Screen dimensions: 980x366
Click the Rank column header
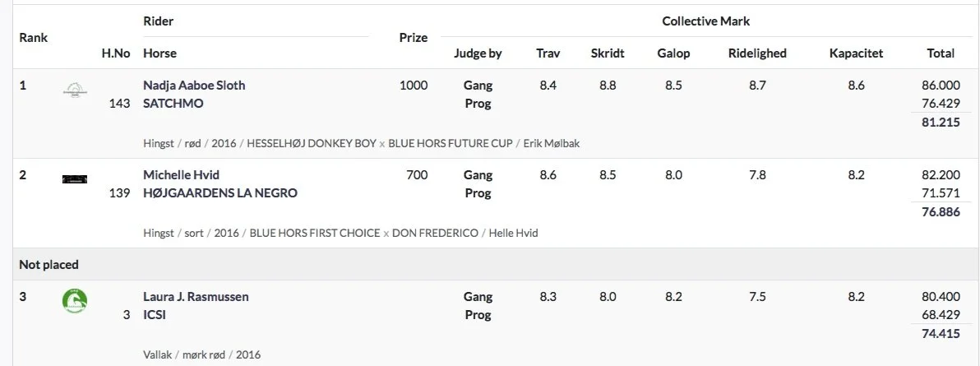click(x=33, y=37)
